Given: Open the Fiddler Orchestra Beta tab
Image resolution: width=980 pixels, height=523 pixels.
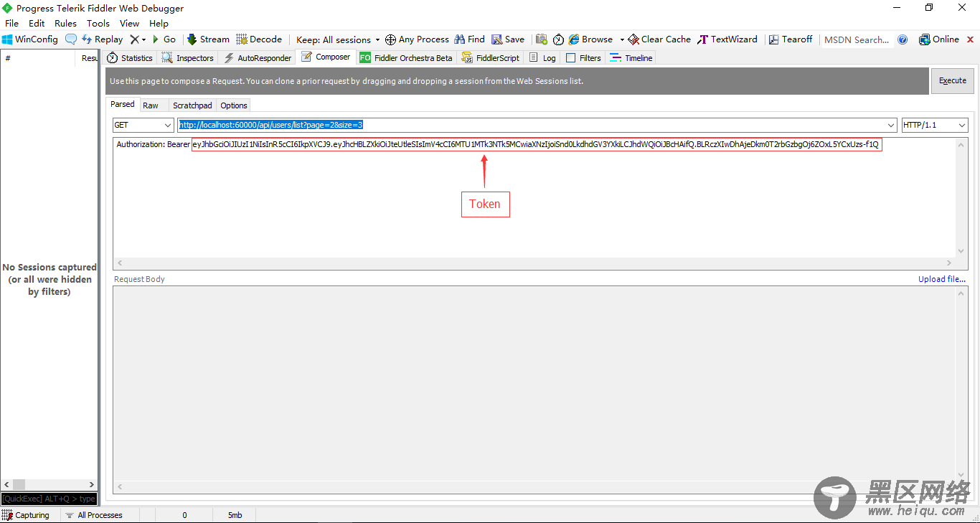Looking at the screenshot, I should (x=406, y=58).
